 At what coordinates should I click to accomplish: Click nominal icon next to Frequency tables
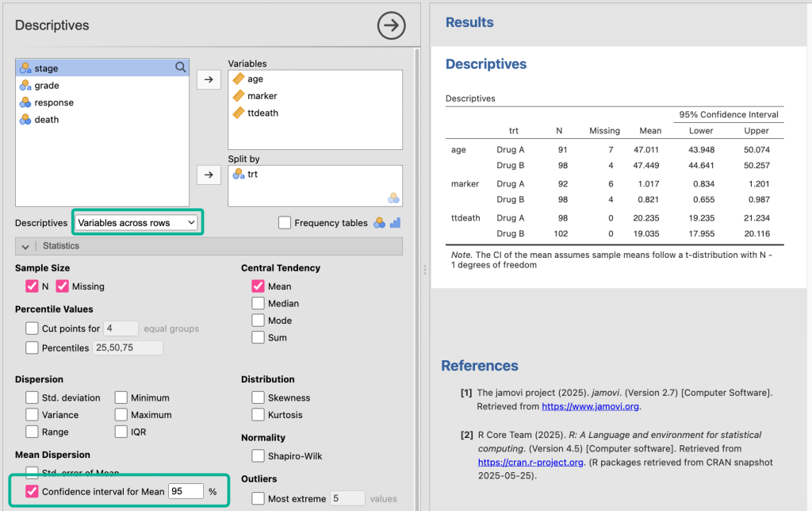click(x=380, y=223)
